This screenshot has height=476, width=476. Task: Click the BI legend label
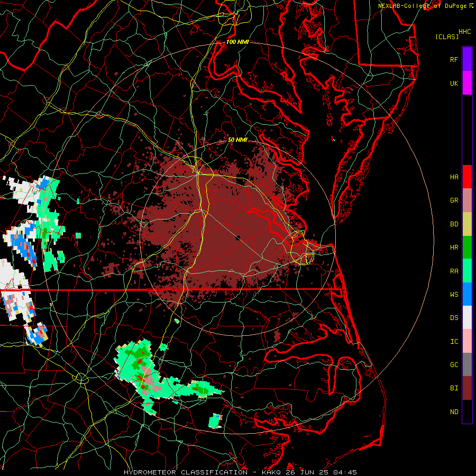454,388
